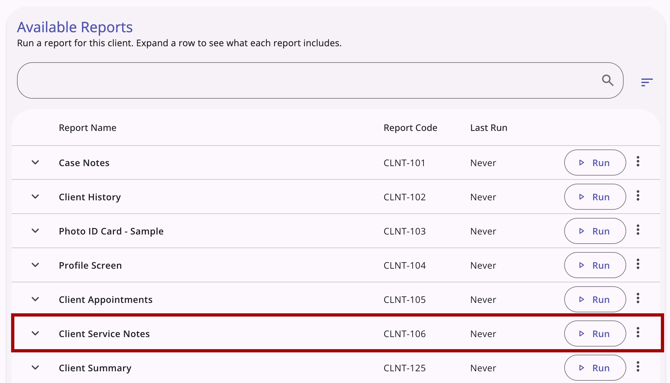Click report code CLNT-102
Image resolution: width=670 pixels, height=383 pixels.
pyautogui.click(x=405, y=197)
